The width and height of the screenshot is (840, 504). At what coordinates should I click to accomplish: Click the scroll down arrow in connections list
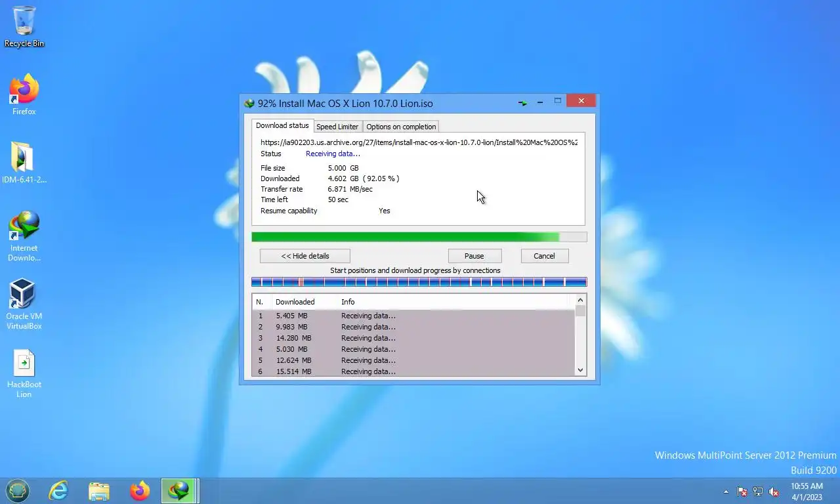[x=580, y=370]
